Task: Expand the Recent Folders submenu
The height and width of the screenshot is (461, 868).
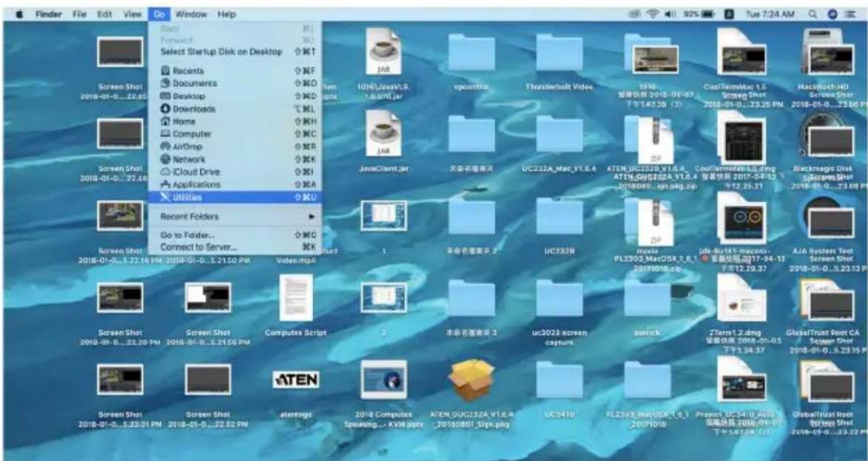Action: [234, 216]
